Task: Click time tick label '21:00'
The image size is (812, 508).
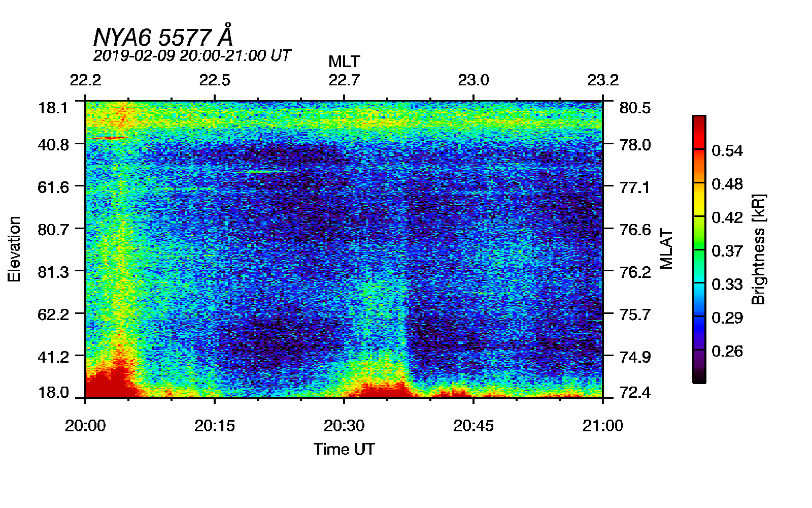Action: [603, 426]
